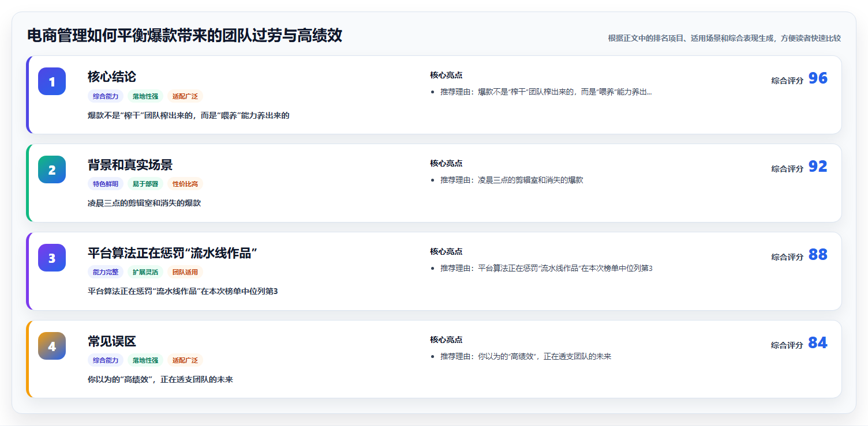The image size is (868, 426).
Task: Click the rank 1 number badge
Action: tap(52, 81)
